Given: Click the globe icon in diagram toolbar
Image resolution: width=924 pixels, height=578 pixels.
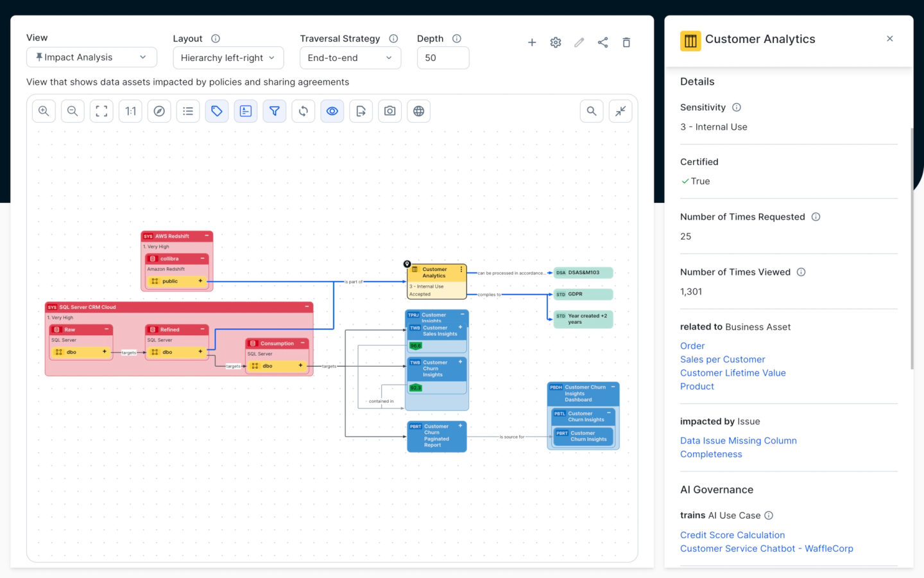Looking at the screenshot, I should (x=418, y=111).
